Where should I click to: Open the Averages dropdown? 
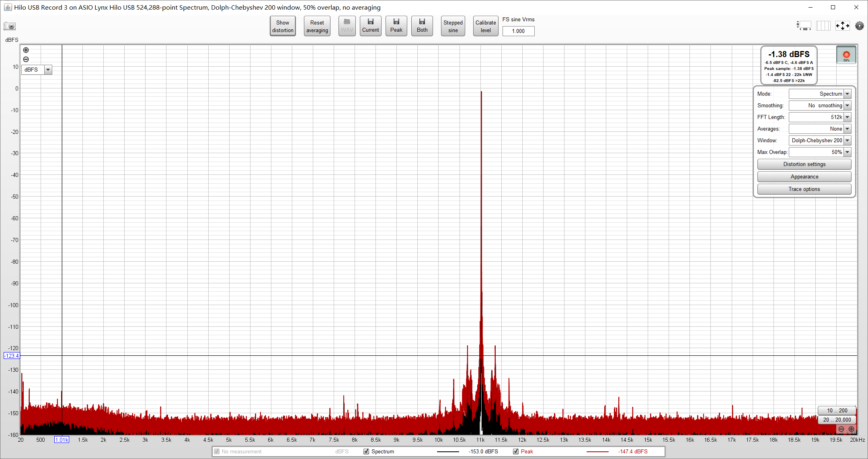click(x=820, y=129)
